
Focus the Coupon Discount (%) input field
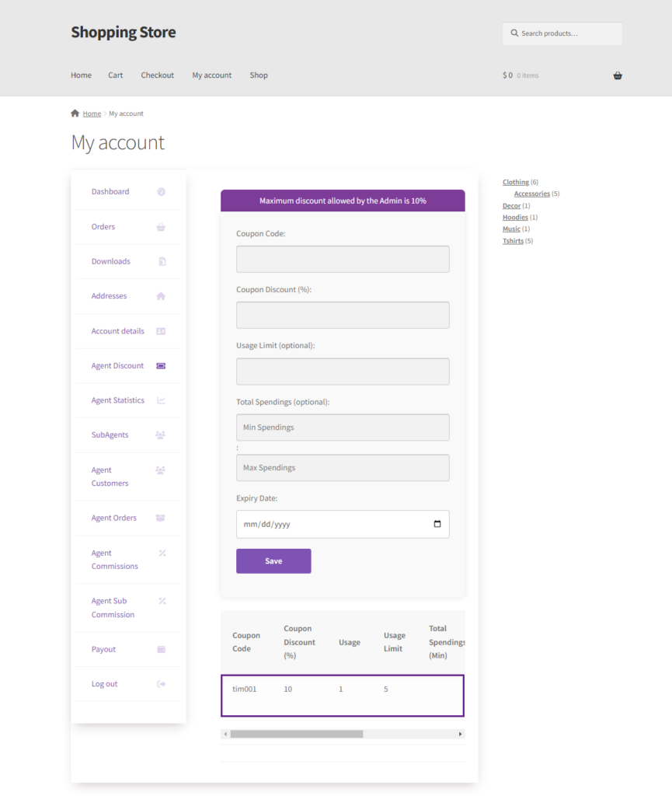click(343, 315)
